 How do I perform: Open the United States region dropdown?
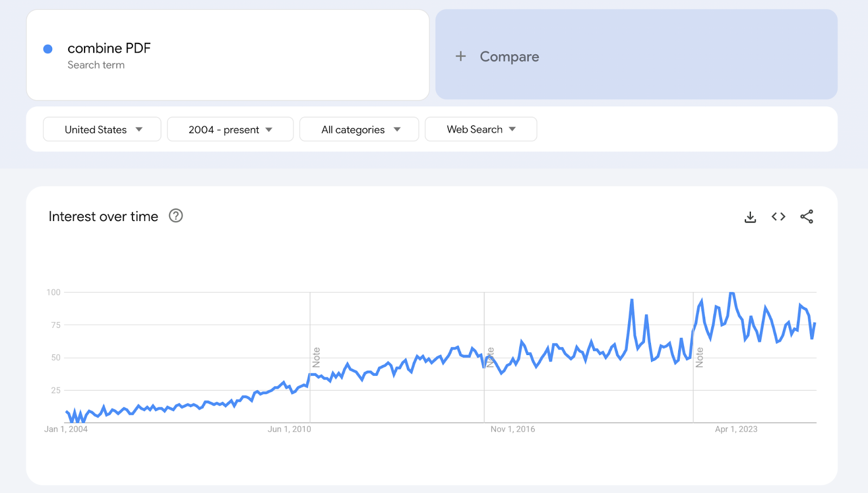[102, 130]
